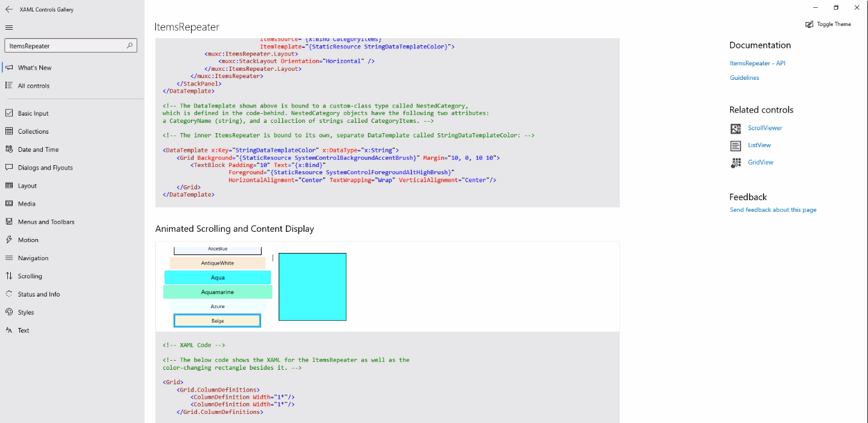Open ScrollViewer via its related control icon
This screenshot has width=868, height=423.
736,128
